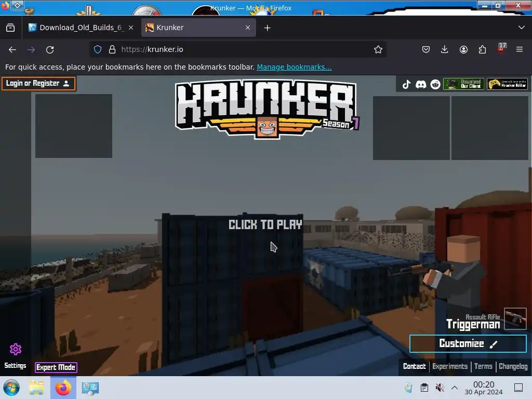This screenshot has width=532, height=399.
Task: Open a new browser tab
Action: 268,28
